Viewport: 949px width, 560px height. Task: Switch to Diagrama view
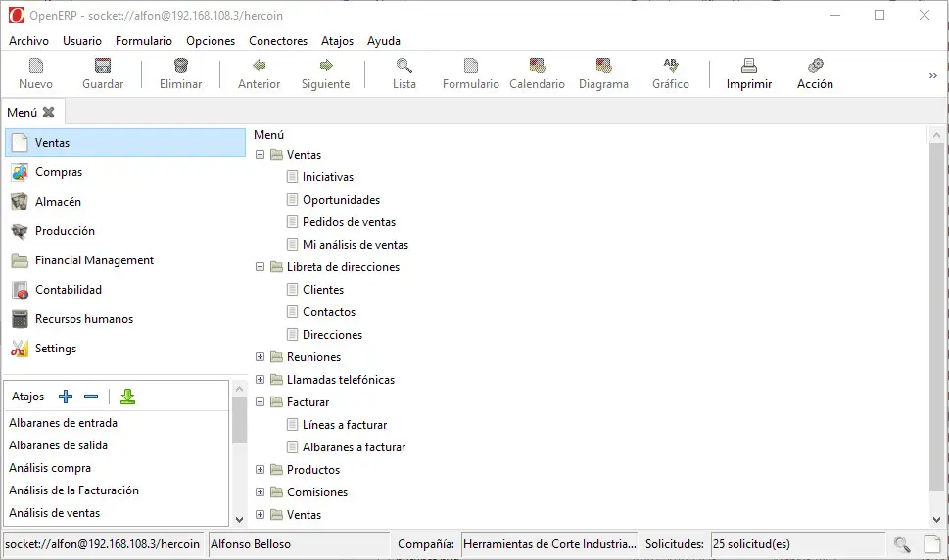coord(603,66)
